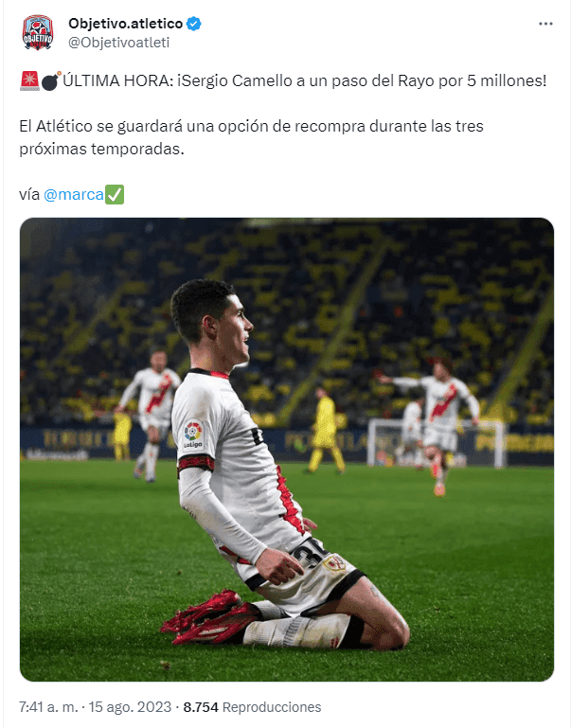Open the Objetivo.atletico profile avatar
This screenshot has height=728, width=571.
(38, 32)
